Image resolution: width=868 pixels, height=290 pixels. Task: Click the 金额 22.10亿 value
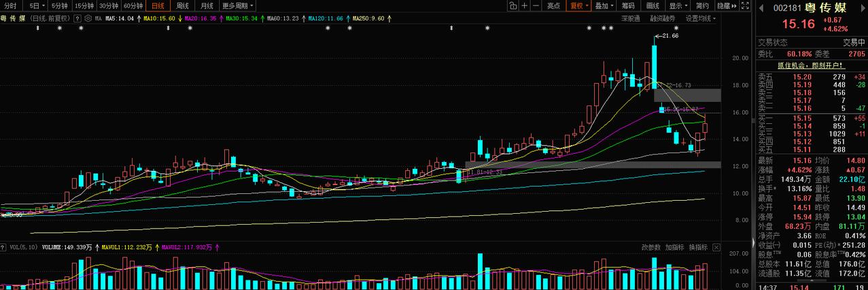(854, 179)
